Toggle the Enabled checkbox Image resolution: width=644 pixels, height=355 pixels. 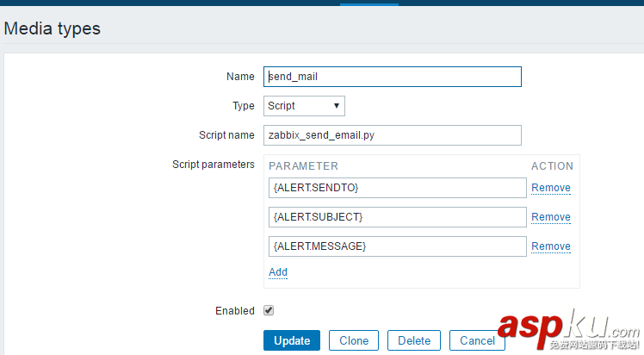click(269, 310)
